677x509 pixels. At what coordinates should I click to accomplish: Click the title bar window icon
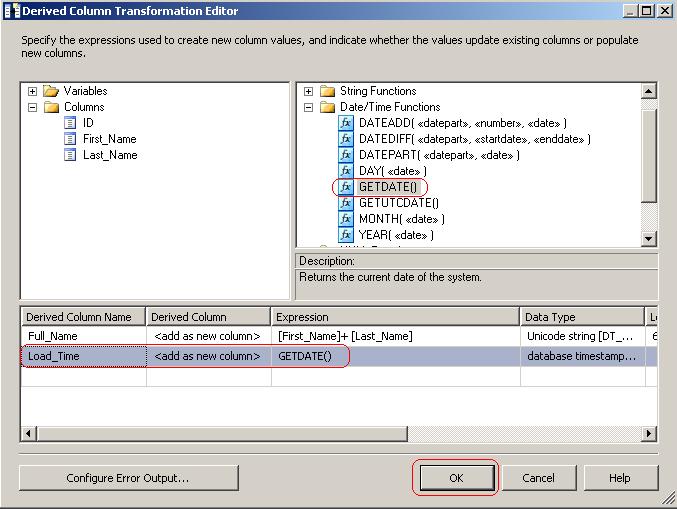tap(12, 11)
